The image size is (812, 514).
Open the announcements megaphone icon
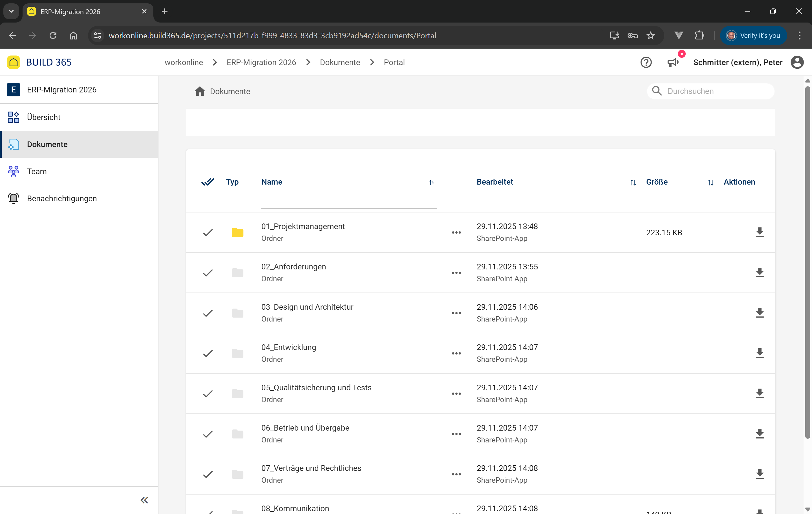tap(673, 62)
